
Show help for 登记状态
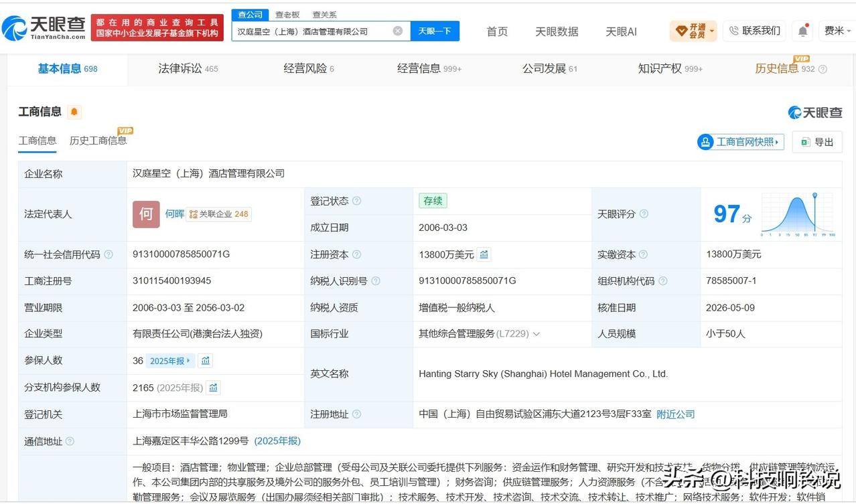[x=356, y=201]
